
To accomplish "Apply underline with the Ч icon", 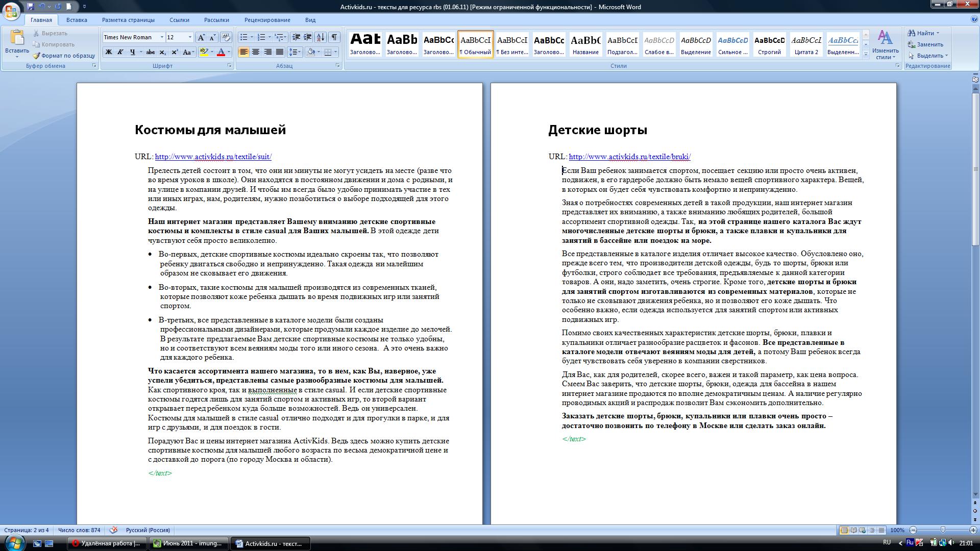I will [x=131, y=52].
